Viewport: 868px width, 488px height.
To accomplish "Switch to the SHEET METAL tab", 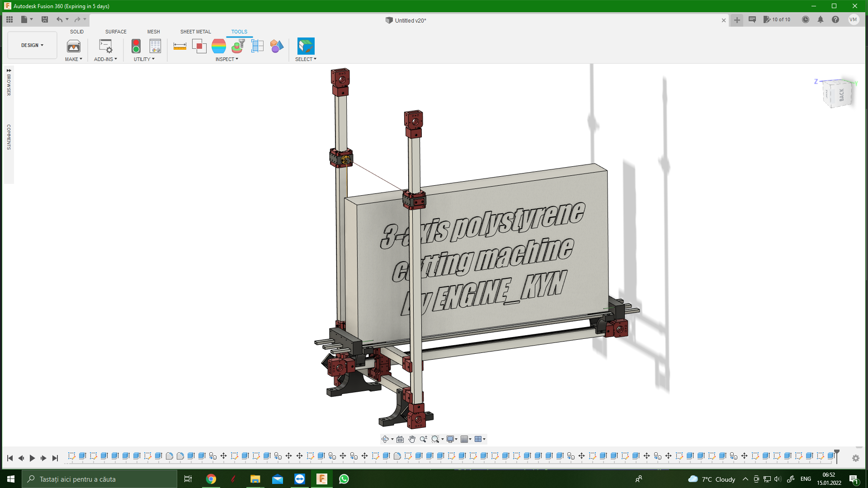I will pos(195,32).
